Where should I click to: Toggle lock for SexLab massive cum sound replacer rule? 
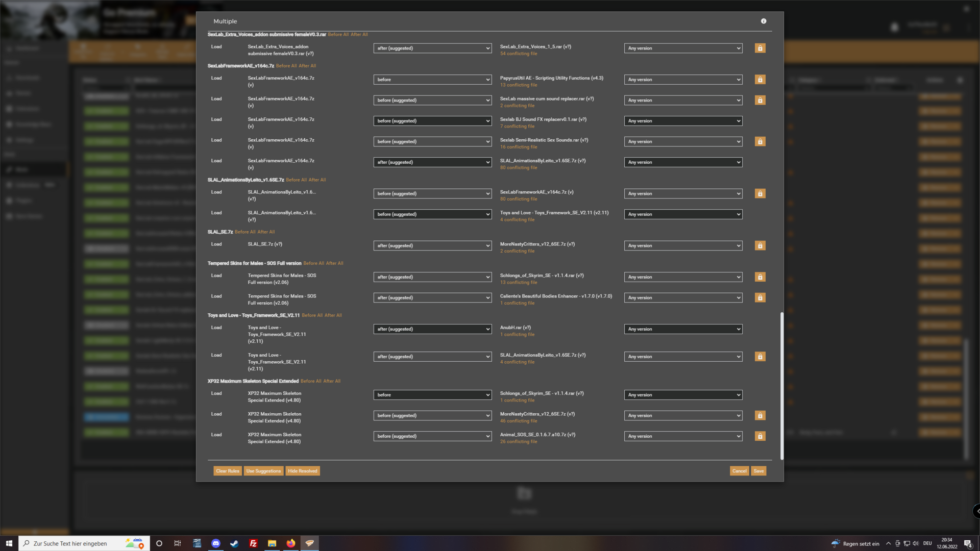coord(760,100)
